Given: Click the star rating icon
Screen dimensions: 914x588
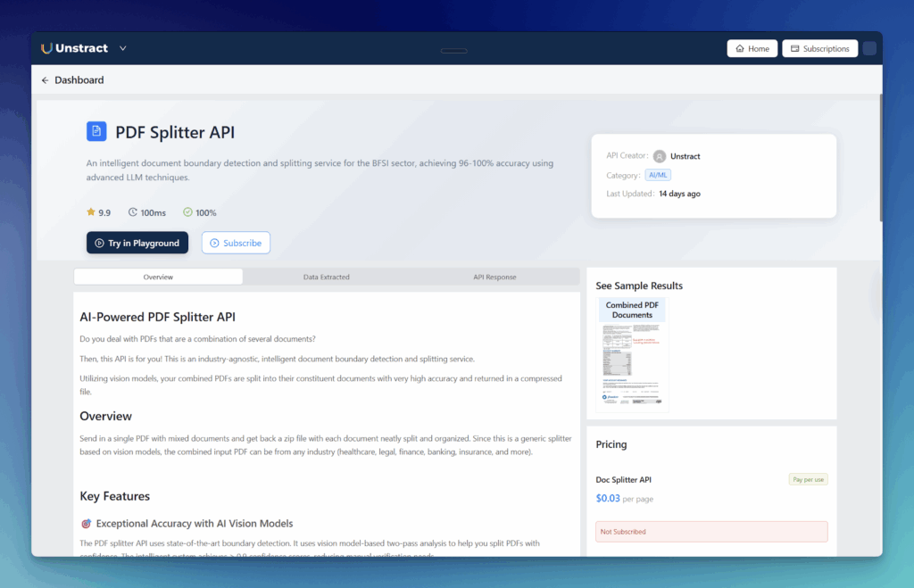Looking at the screenshot, I should pos(91,212).
